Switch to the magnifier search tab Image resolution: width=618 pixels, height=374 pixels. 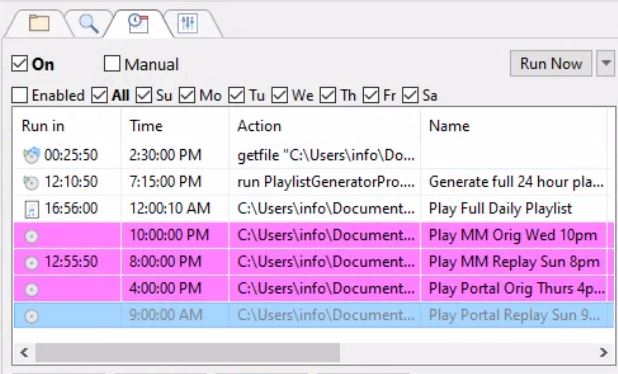point(89,24)
